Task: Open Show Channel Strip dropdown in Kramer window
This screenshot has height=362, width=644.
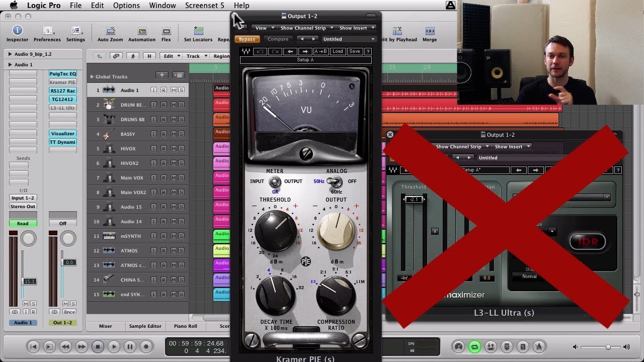Action: pyautogui.click(x=306, y=28)
